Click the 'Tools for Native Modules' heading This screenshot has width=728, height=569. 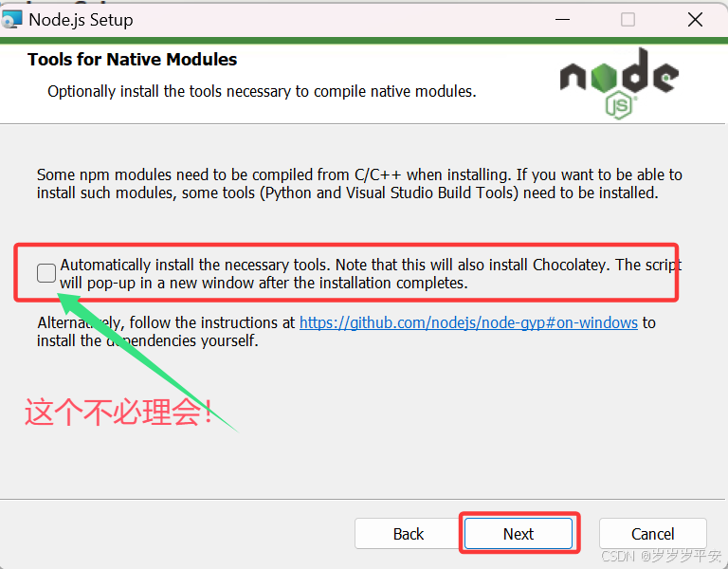[x=133, y=60]
